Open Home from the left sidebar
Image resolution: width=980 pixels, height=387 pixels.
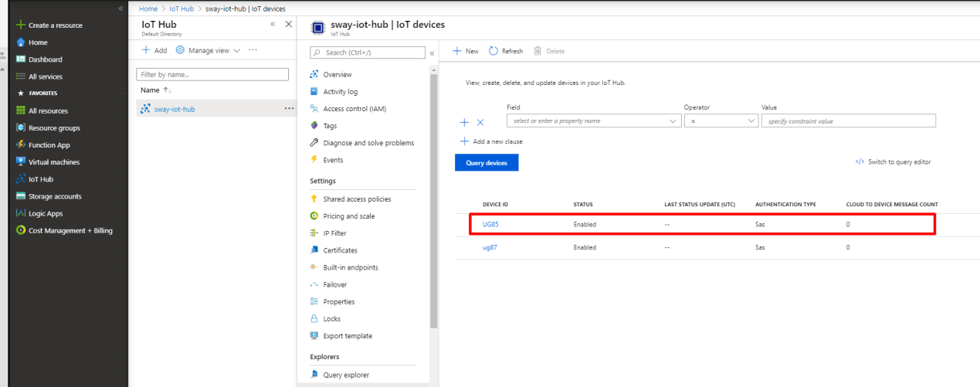coord(38,42)
